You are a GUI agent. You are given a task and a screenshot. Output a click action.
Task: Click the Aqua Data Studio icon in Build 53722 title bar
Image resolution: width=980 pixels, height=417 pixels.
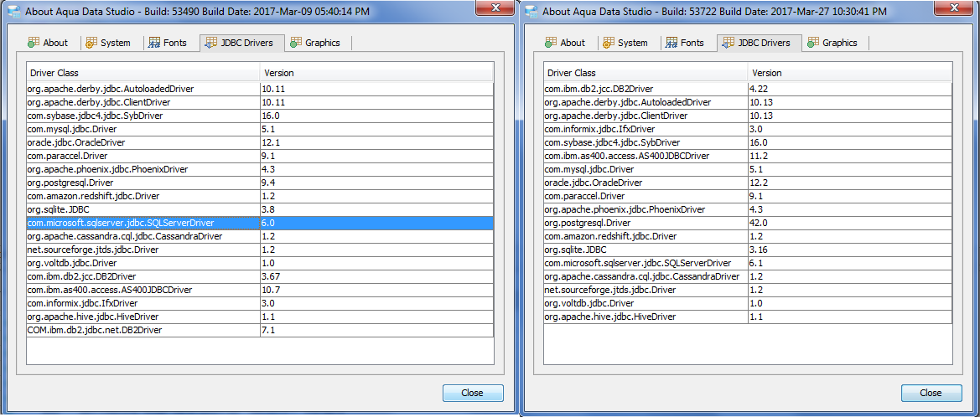tap(531, 11)
